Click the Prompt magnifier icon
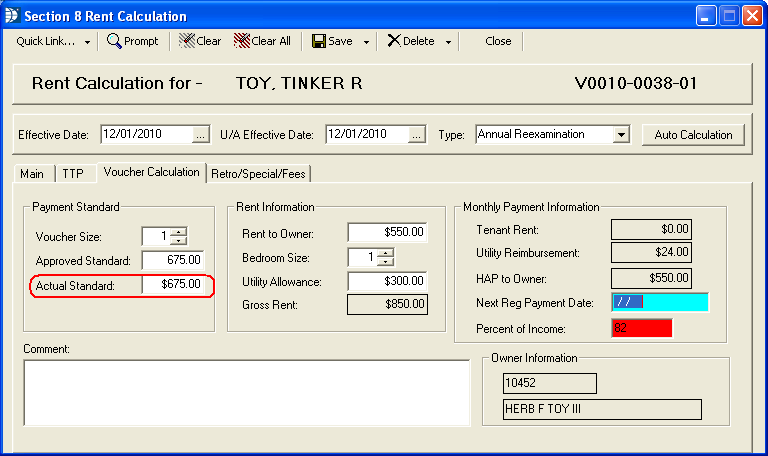The width and height of the screenshot is (768, 456). pos(114,41)
